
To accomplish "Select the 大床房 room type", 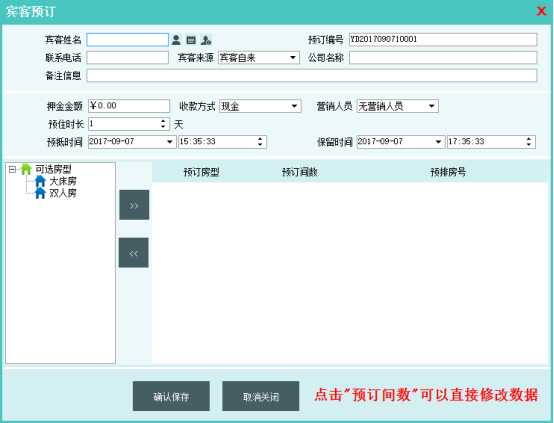I will coord(63,181).
